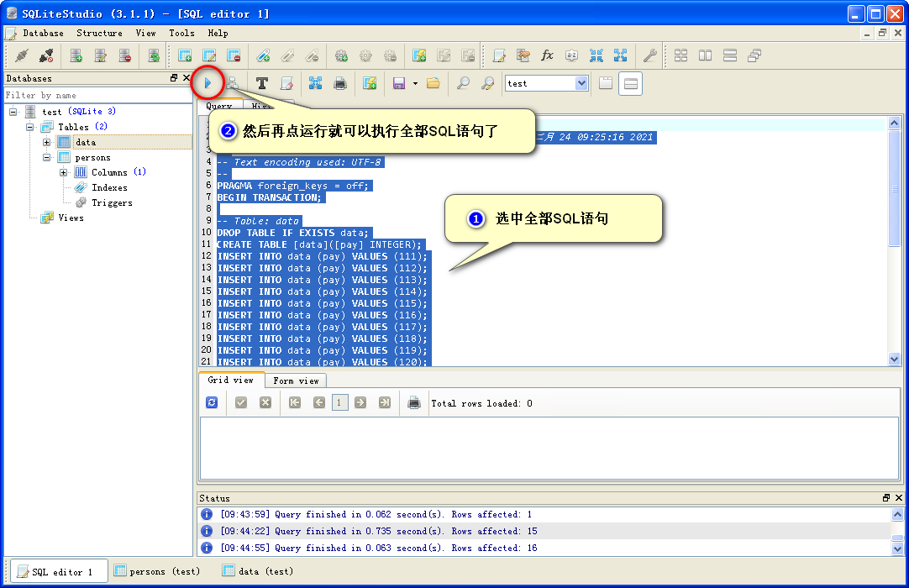Switch to data (test) window in taskbar
The width and height of the screenshot is (909, 588).
point(258,571)
